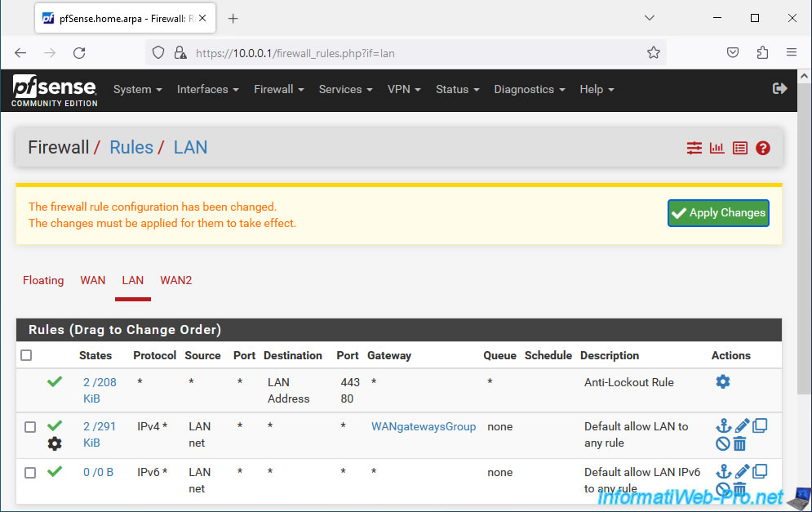Open the LAN breadcrumb link
812x512 pixels.
191,148
